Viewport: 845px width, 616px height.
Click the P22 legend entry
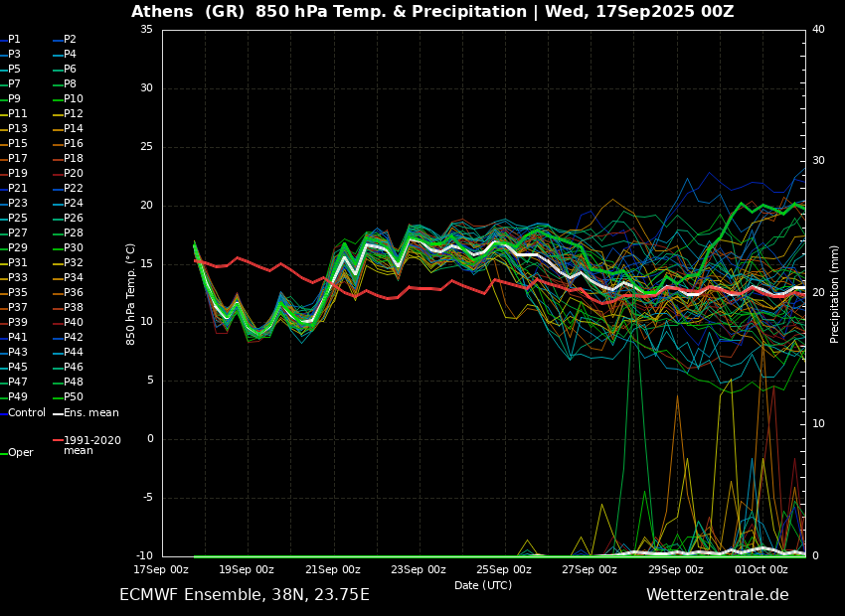[x=74, y=189]
